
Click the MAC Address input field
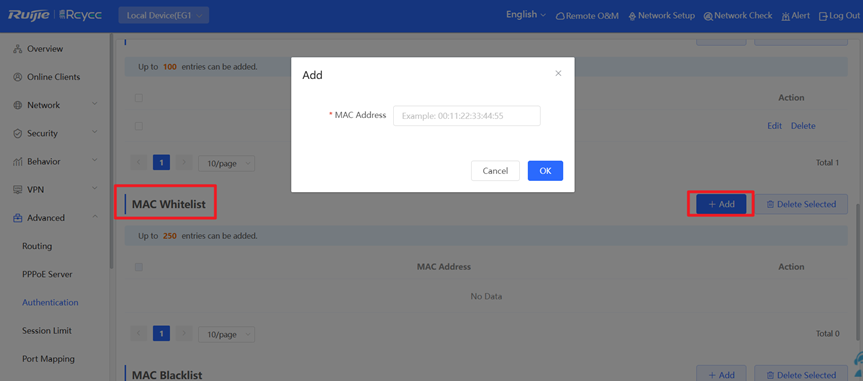coord(467,116)
